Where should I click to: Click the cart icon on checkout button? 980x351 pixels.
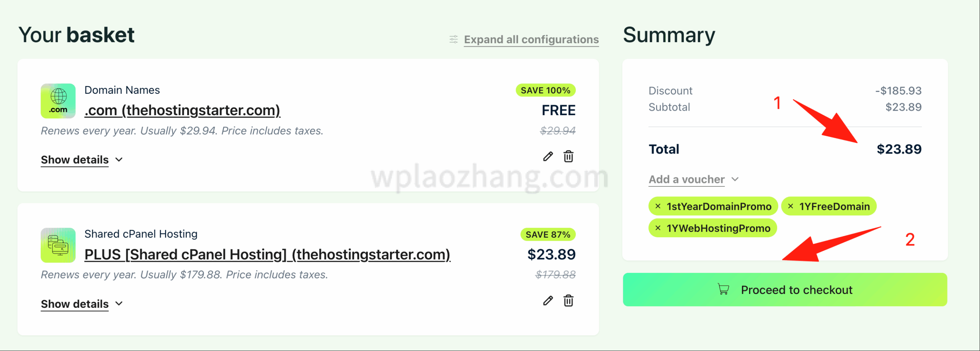click(723, 289)
